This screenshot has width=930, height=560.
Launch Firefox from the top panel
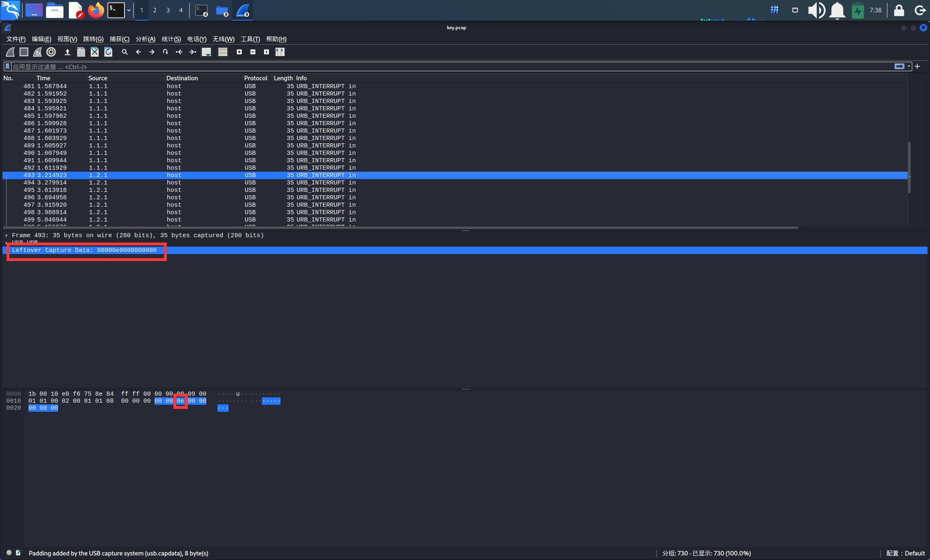tap(96, 10)
